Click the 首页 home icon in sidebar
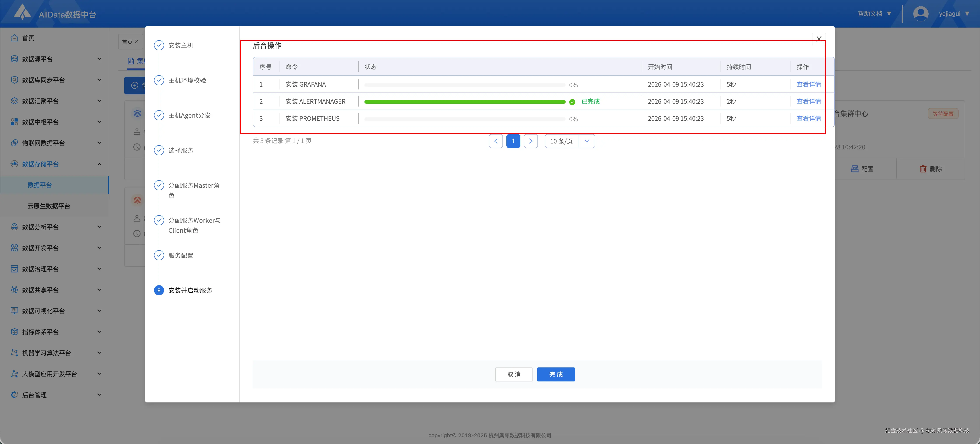The width and height of the screenshot is (980, 444). tap(14, 38)
